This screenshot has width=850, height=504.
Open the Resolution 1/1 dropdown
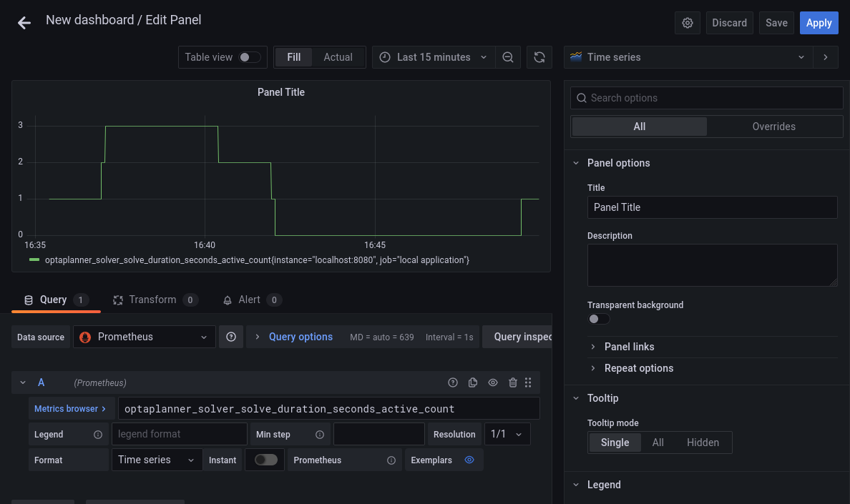tap(507, 433)
